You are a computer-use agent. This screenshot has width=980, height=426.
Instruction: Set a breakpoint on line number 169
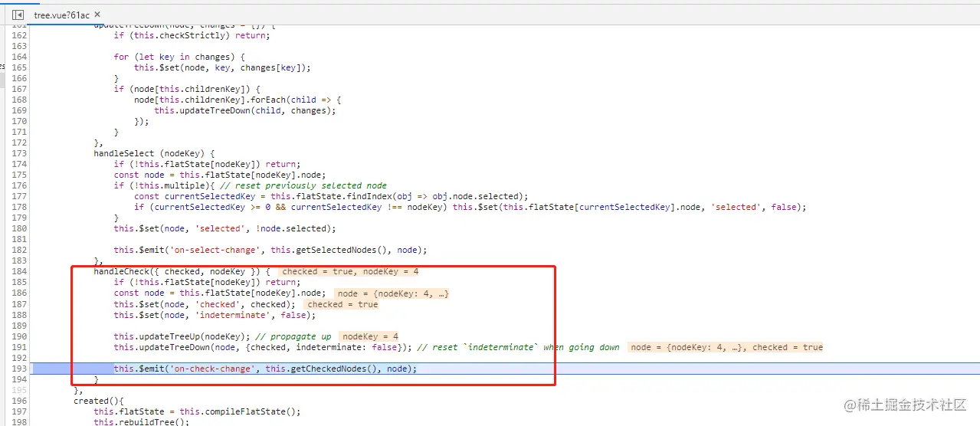pos(19,110)
